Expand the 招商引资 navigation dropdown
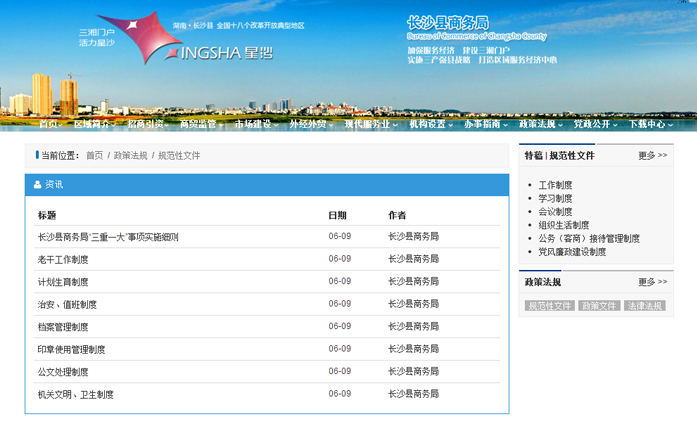The width and height of the screenshot is (697, 436). [x=148, y=124]
